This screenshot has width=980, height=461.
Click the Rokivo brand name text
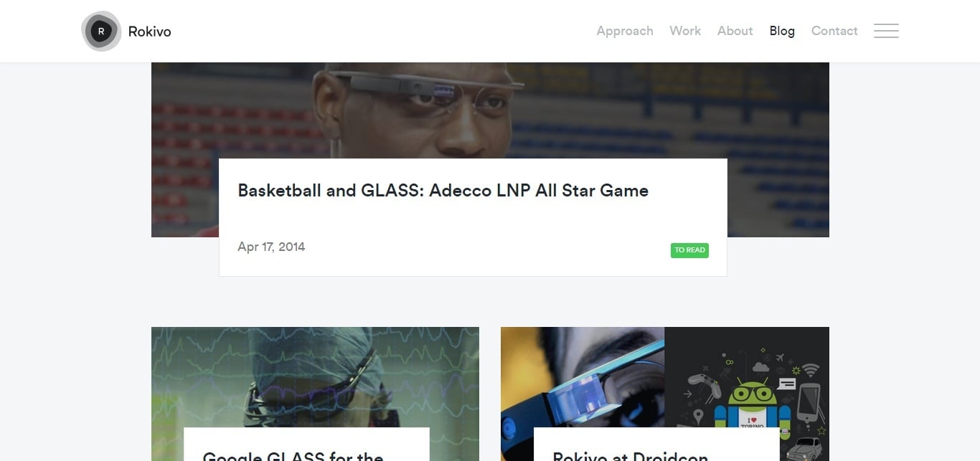[x=149, y=31]
